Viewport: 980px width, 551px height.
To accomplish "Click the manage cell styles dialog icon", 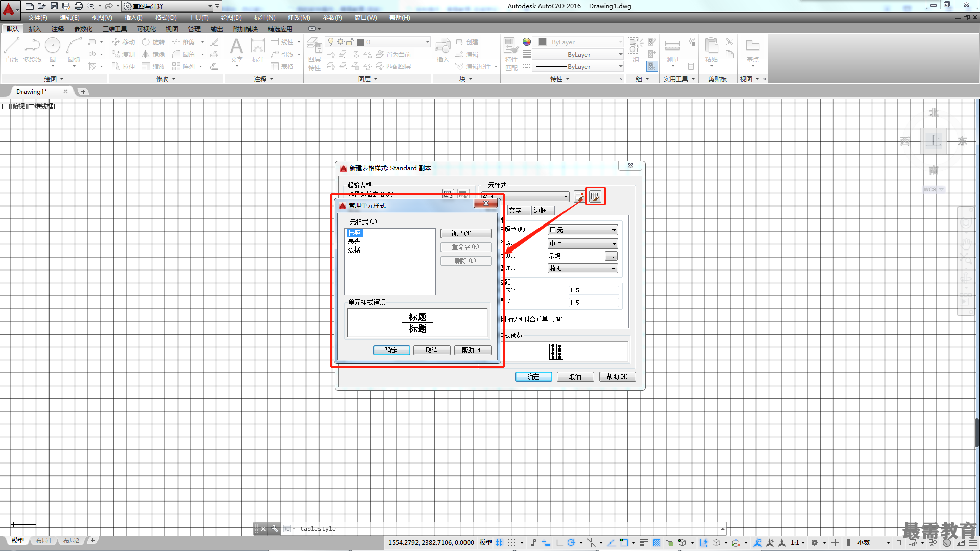I will tap(595, 196).
